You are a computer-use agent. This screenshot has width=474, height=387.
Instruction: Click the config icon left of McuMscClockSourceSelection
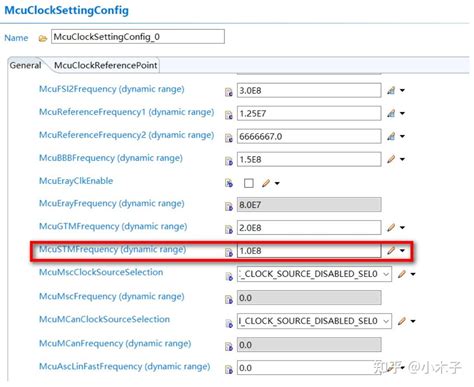[229, 276]
